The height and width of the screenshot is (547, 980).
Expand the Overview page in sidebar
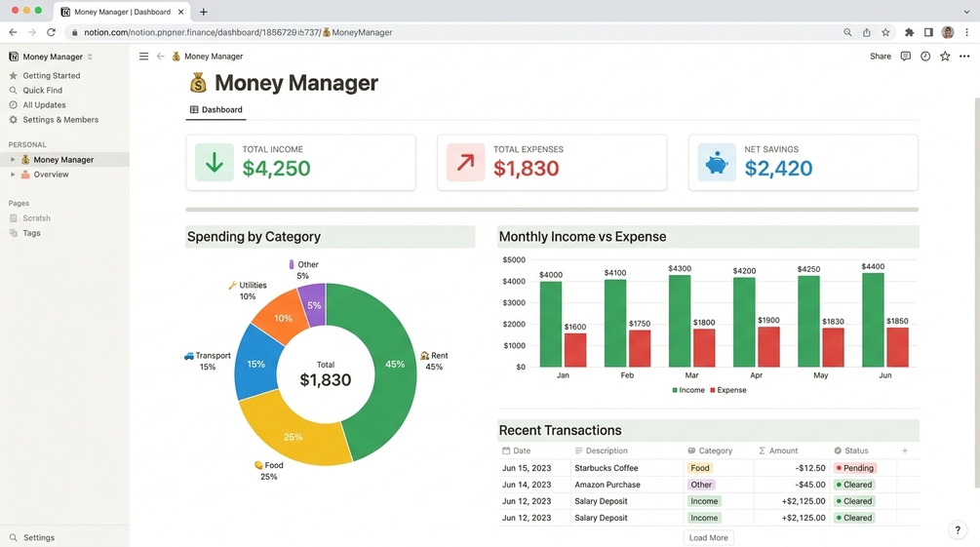click(13, 175)
